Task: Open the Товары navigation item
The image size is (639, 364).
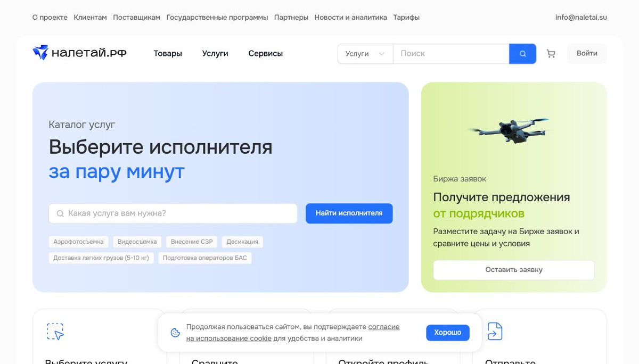Action: click(168, 53)
